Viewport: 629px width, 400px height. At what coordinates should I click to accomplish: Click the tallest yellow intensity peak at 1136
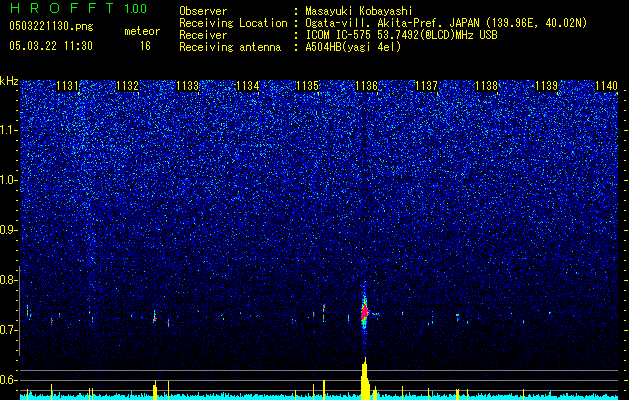pyautogui.click(x=365, y=378)
